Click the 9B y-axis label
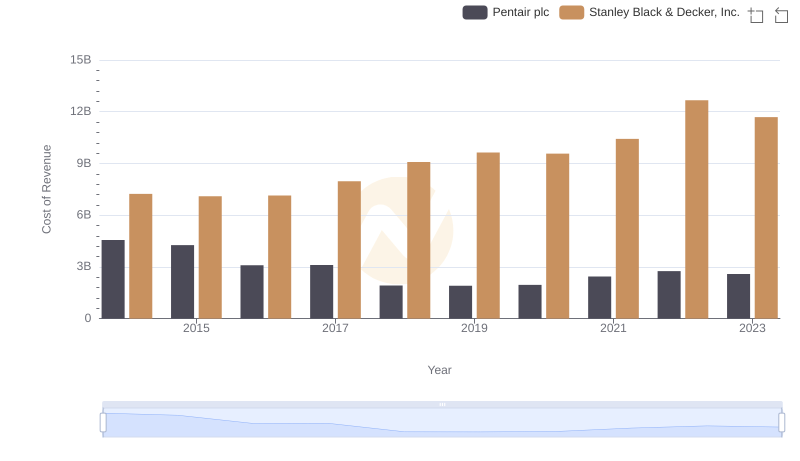This screenshot has height=461, width=800. [x=84, y=163]
